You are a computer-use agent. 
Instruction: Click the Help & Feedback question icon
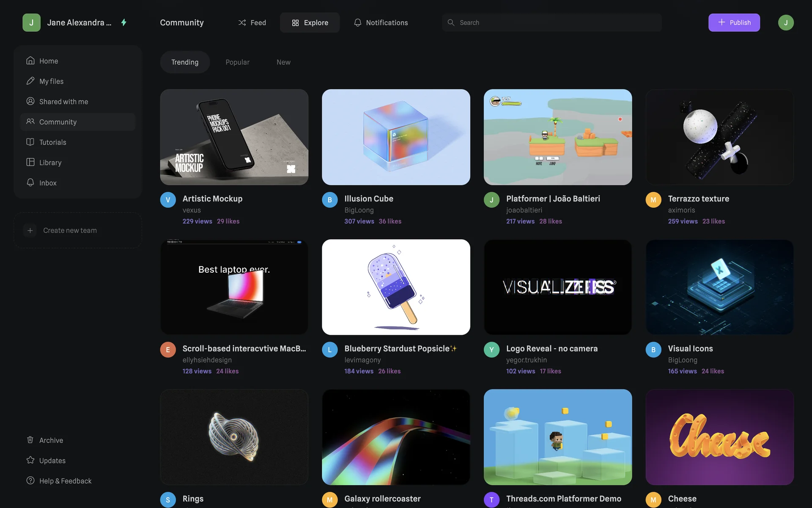coord(30,480)
